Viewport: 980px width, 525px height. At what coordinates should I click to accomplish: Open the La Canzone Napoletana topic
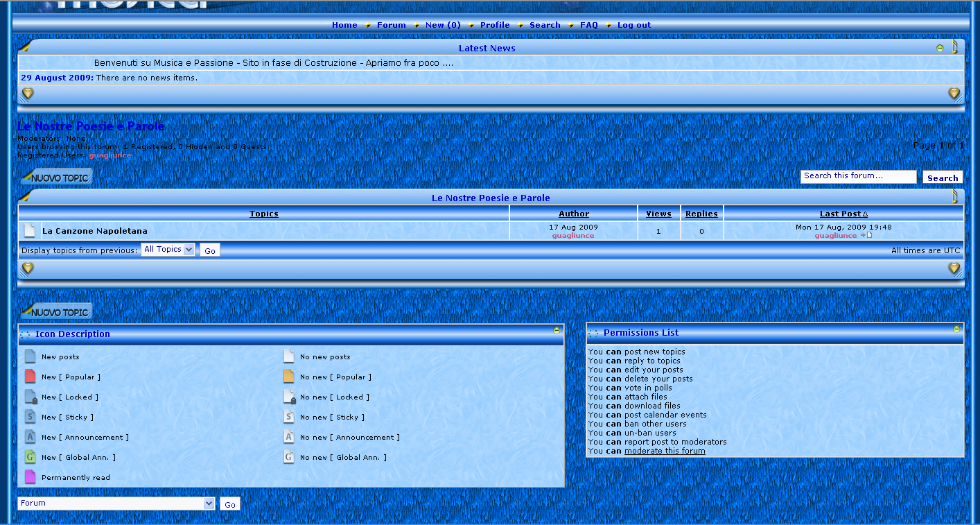(x=95, y=231)
